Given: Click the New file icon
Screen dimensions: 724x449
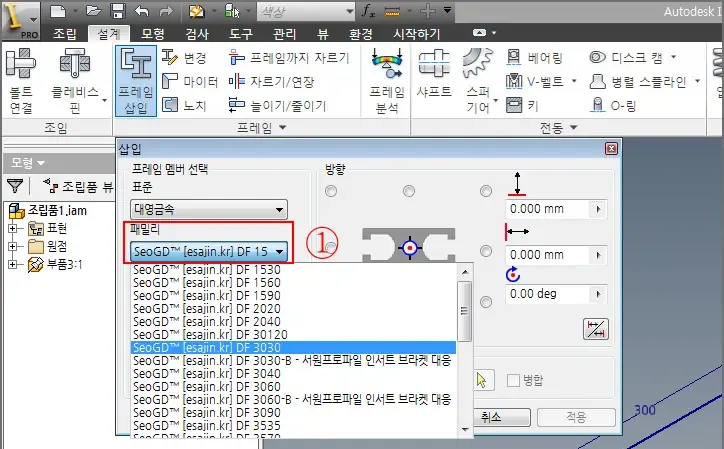Looking at the screenshot, I should pyautogui.click(x=58, y=11).
